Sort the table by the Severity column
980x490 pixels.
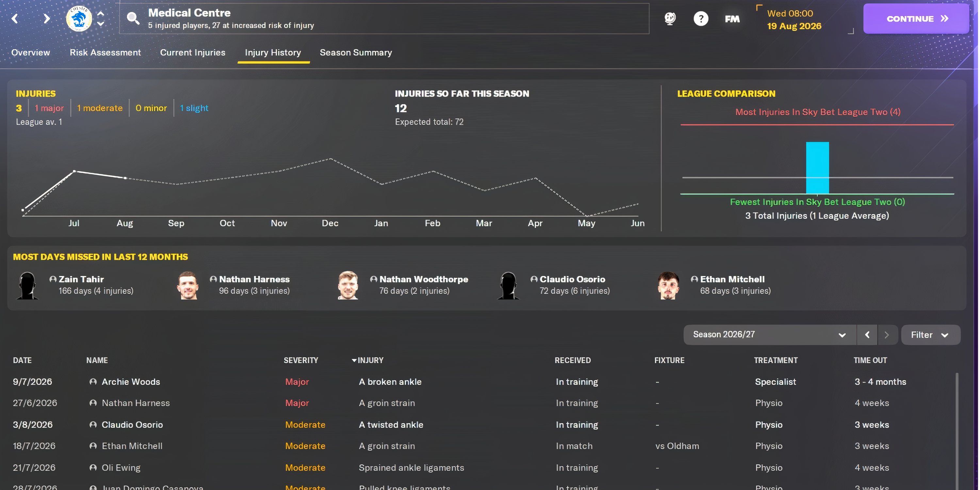pyautogui.click(x=301, y=360)
